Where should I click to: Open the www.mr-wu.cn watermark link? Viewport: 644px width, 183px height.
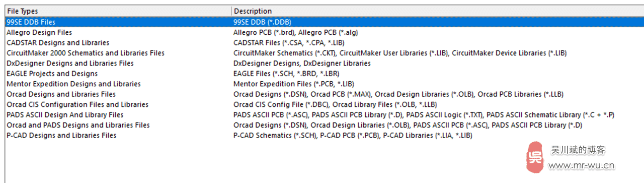[582, 165]
